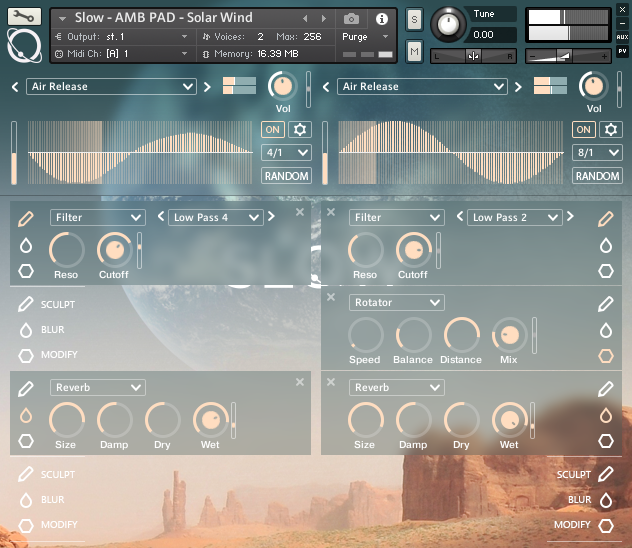Click droplet icon in left Filter module

click(x=26, y=245)
